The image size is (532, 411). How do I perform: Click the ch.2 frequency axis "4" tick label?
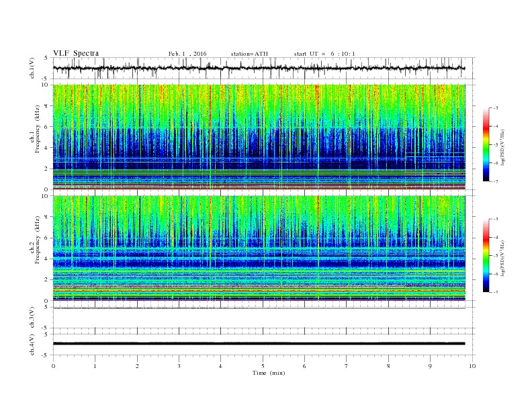click(47, 259)
